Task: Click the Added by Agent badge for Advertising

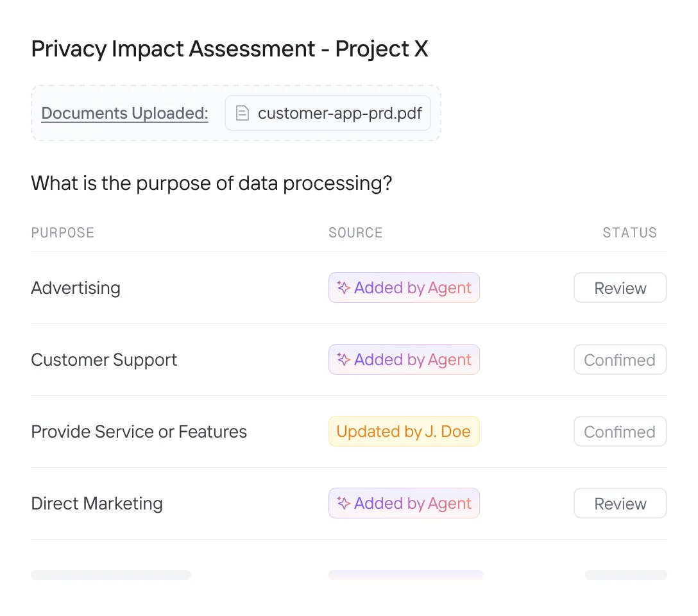Action: [404, 287]
